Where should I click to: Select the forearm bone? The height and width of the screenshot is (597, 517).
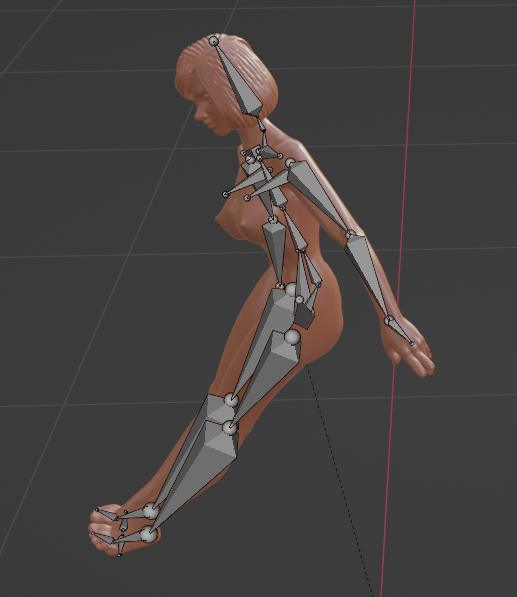pyautogui.click(x=368, y=275)
